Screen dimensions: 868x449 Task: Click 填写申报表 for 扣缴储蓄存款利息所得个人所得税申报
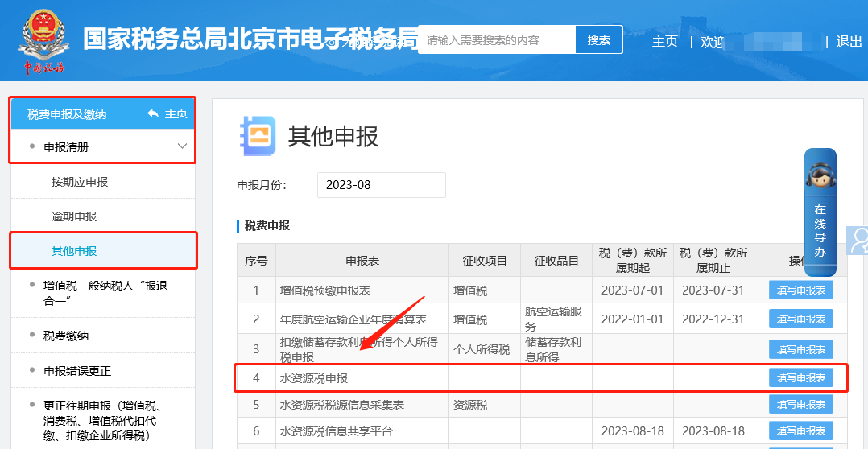(x=801, y=349)
